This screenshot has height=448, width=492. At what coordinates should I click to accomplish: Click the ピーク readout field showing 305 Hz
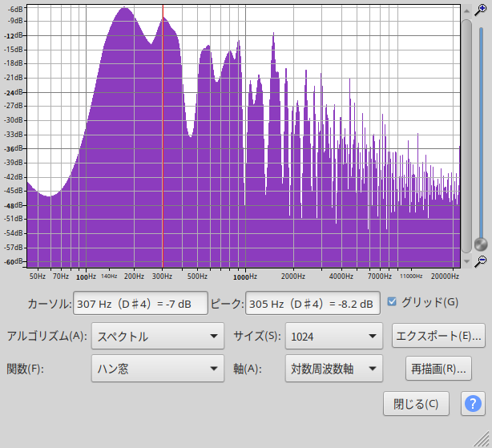click(x=312, y=304)
